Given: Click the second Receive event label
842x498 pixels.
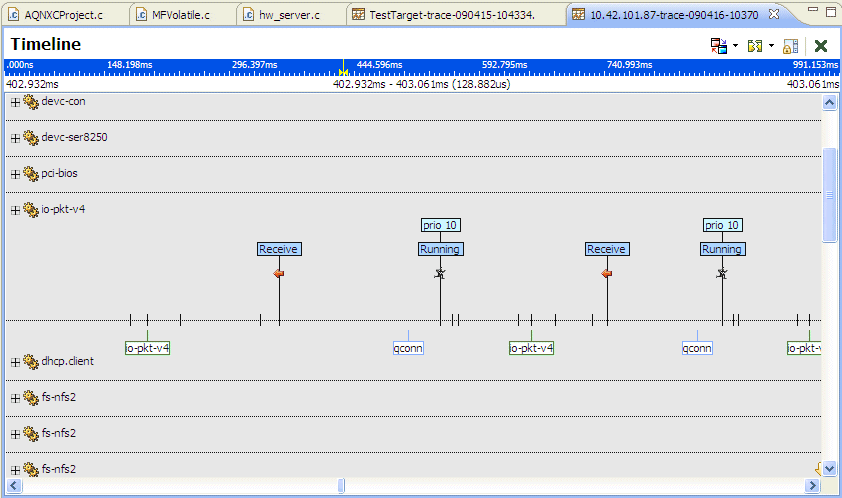Looking at the screenshot, I should click(x=606, y=249).
